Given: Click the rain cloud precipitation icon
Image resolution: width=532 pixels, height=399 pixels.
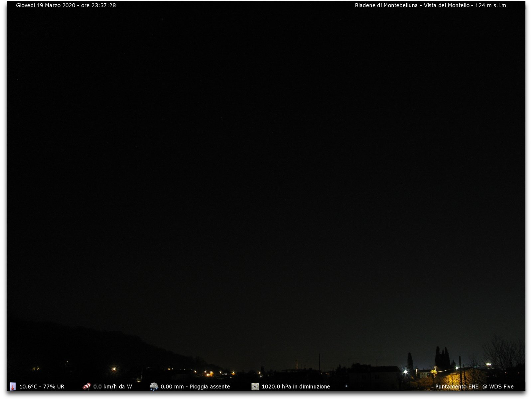Looking at the screenshot, I should pos(154,386).
